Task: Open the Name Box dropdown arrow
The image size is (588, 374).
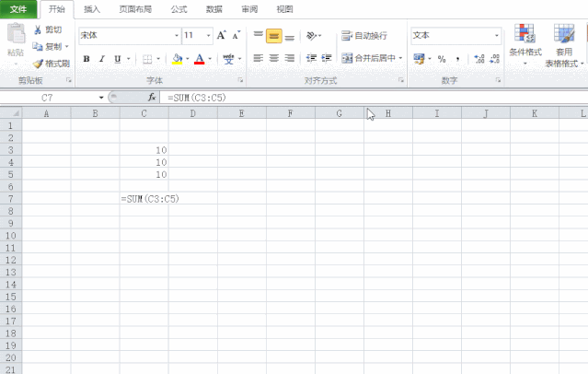Action: pyautogui.click(x=101, y=98)
